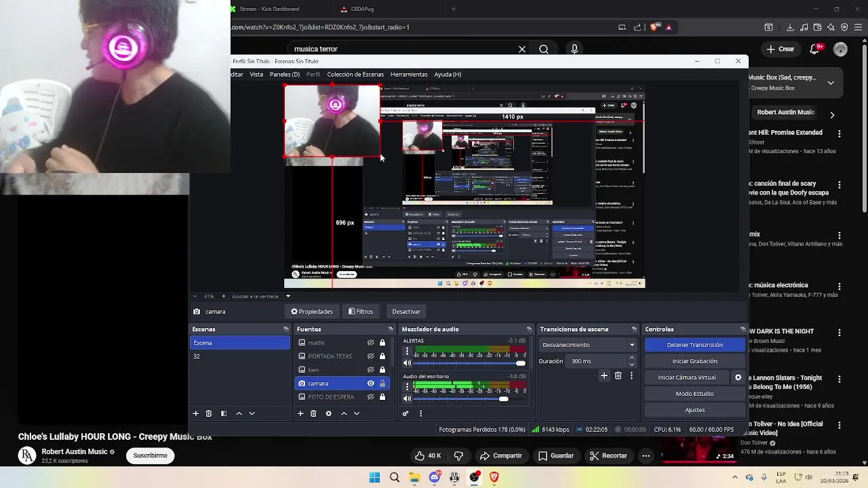Open browser downloads icon in toolbar

click(790, 28)
